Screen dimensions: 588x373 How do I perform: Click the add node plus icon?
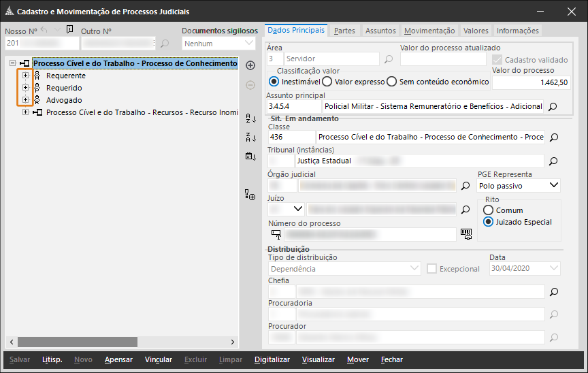[x=250, y=65]
